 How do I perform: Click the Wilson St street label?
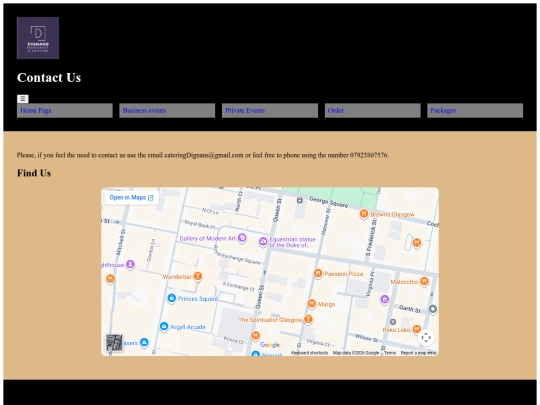pos(367,338)
